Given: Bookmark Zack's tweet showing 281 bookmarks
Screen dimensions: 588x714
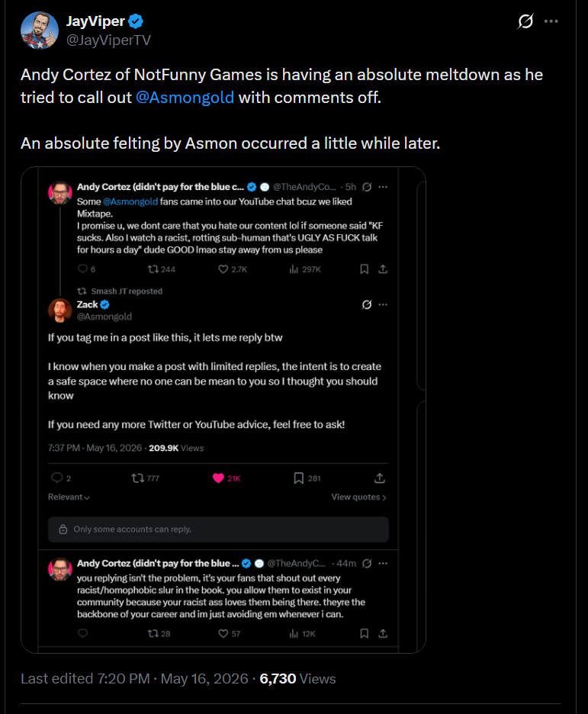Looking at the screenshot, I should pyautogui.click(x=298, y=478).
